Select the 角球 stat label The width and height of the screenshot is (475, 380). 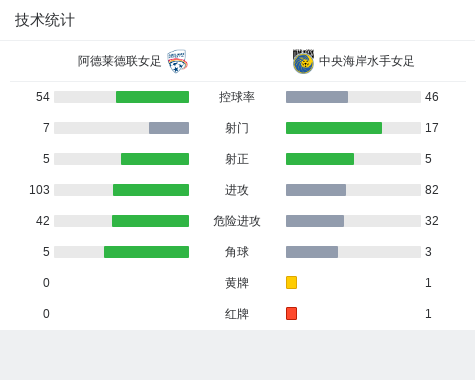237,252
